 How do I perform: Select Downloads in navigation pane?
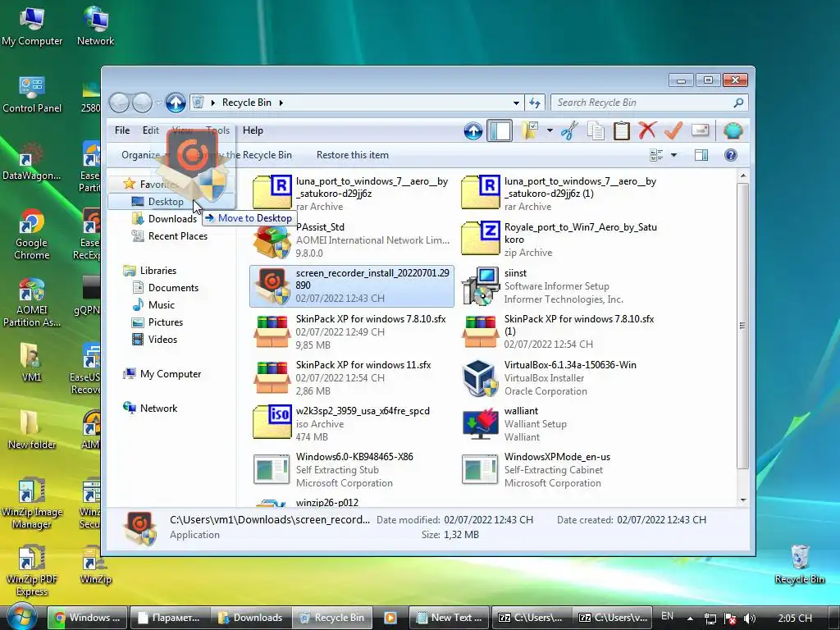coord(172,218)
